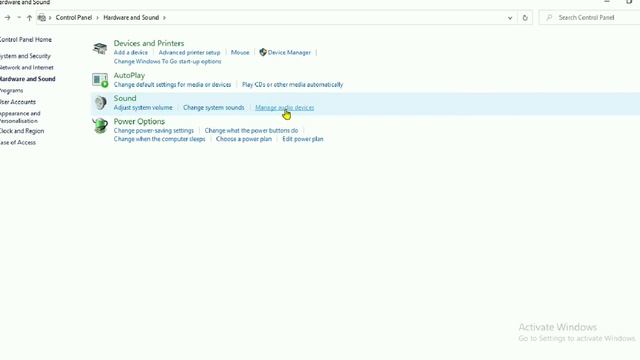Refresh the Control Panel view
Screen dimensions: 640x360
(x=525, y=18)
